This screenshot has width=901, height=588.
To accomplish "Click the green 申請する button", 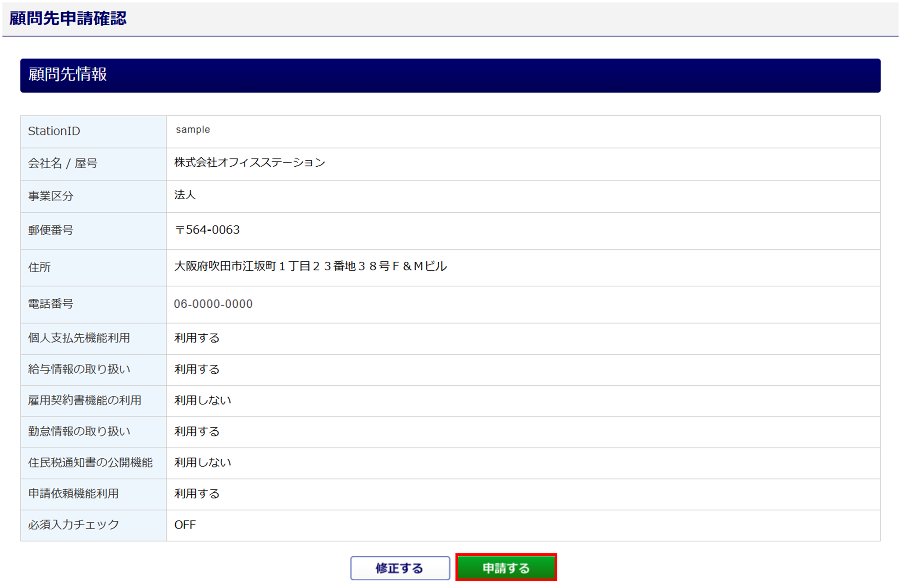I will (x=506, y=568).
